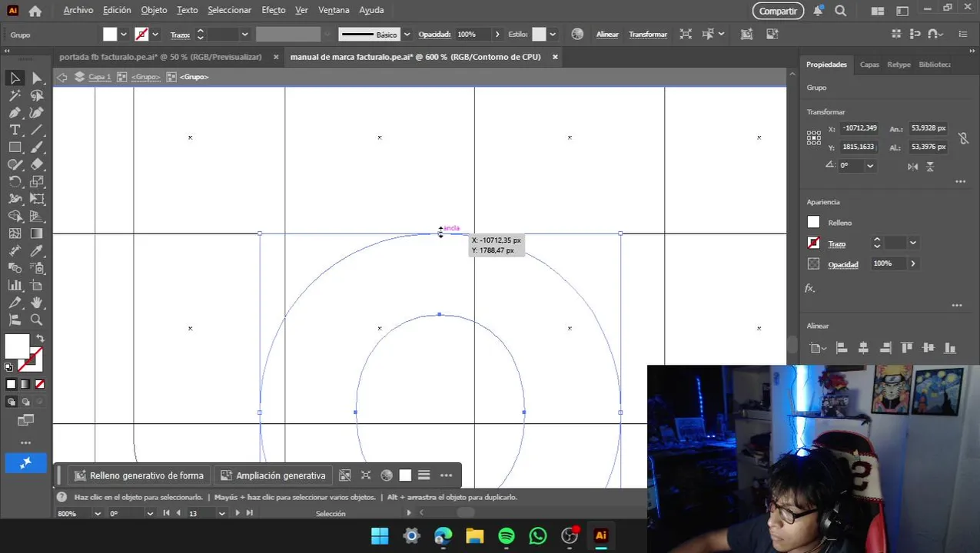Click the Recolor Artwork wheel icon
Viewport: 980px width, 553px height.
(x=577, y=35)
